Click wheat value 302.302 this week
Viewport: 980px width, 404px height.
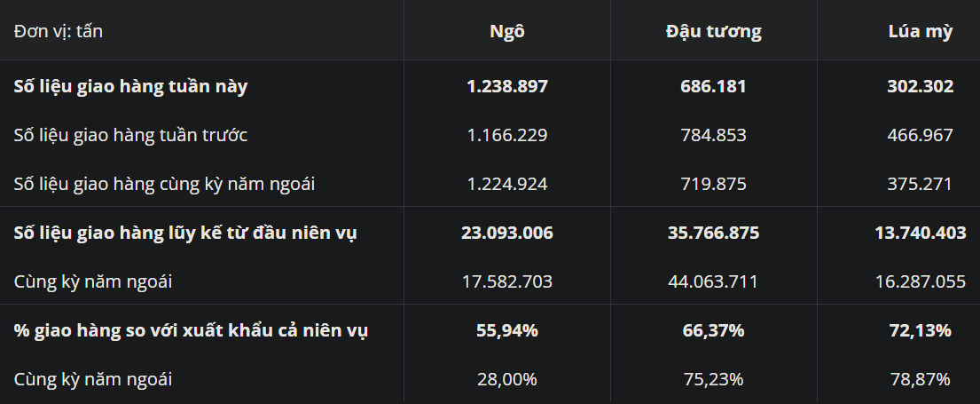[921, 86]
